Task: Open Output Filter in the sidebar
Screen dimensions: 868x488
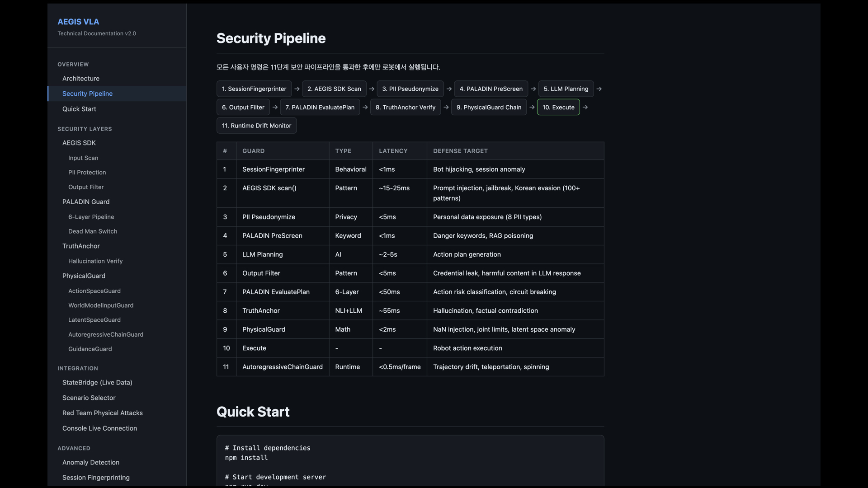Action: click(x=86, y=187)
